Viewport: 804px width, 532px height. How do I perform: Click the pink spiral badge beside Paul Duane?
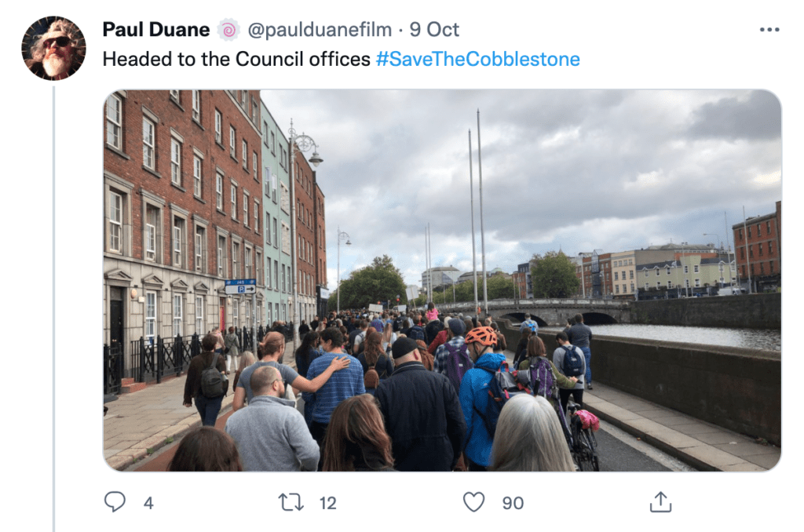click(x=228, y=30)
